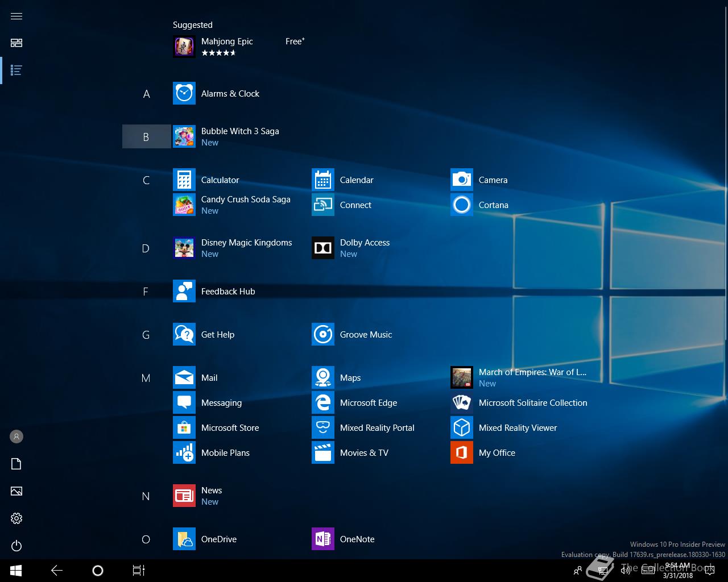Open the News app icon
The width and height of the screenshot is (728, 582).
tap(184, 496)
